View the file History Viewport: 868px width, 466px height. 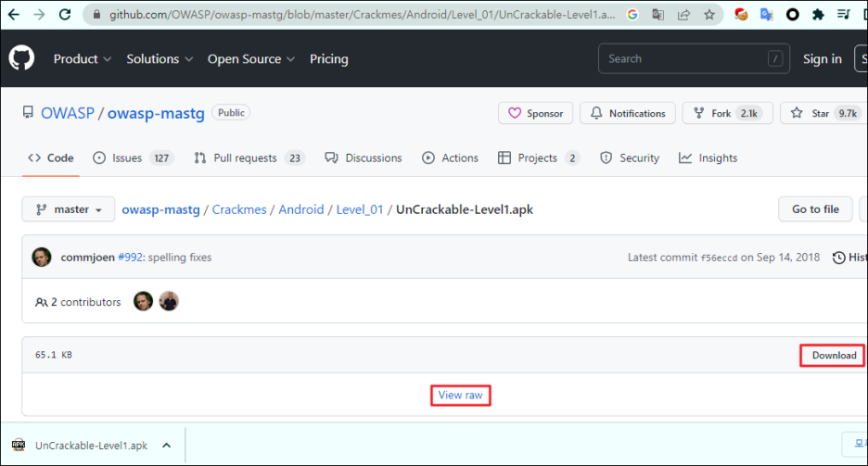pos(849,257)
